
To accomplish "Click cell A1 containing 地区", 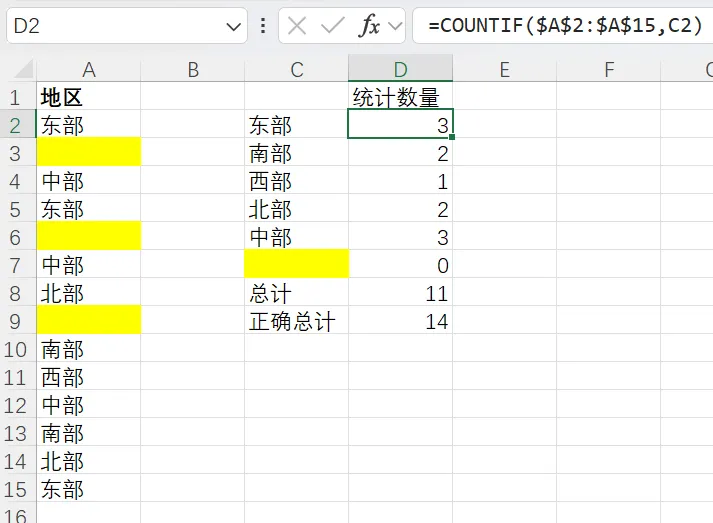I will click(x=89, y=97).
